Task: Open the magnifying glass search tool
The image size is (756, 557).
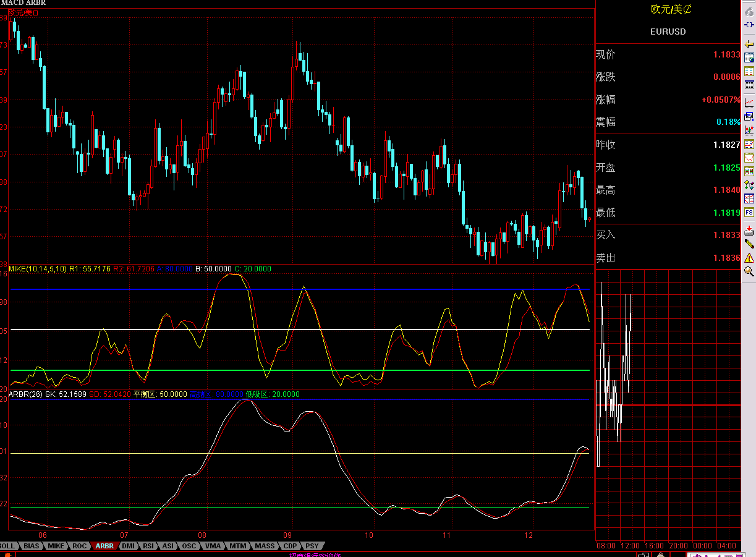Action: (x=749, y=271)
